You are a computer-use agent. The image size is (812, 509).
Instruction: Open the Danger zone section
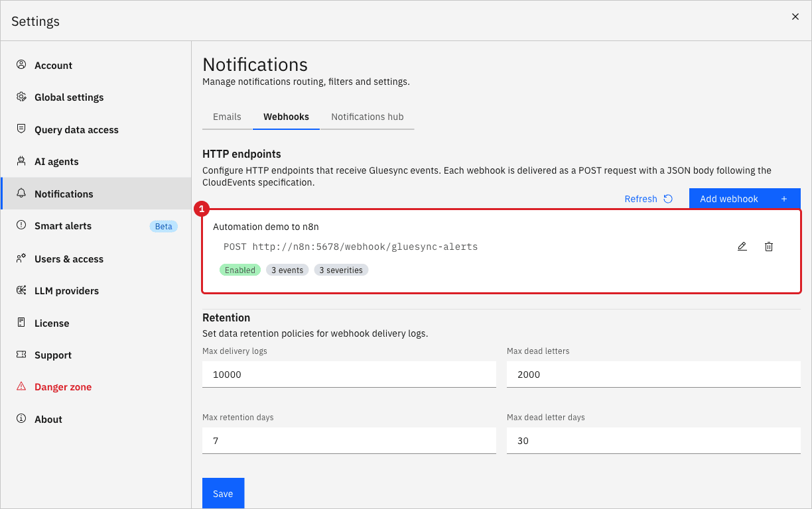click(96, 386)
